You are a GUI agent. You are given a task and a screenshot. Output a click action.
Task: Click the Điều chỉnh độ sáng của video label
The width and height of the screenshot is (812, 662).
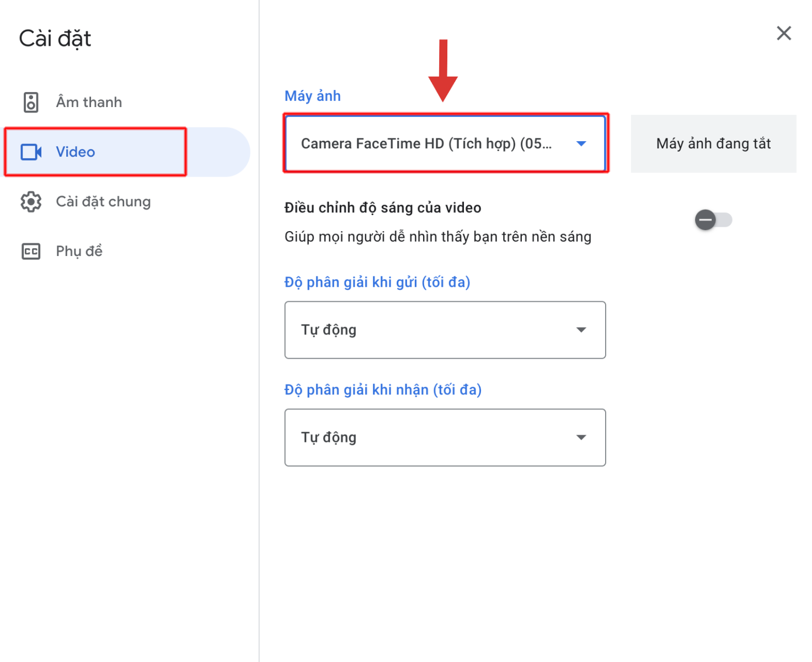pos(383,208)
